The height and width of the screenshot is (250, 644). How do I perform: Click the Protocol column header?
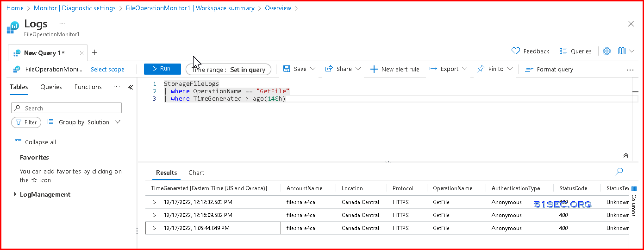403,188
